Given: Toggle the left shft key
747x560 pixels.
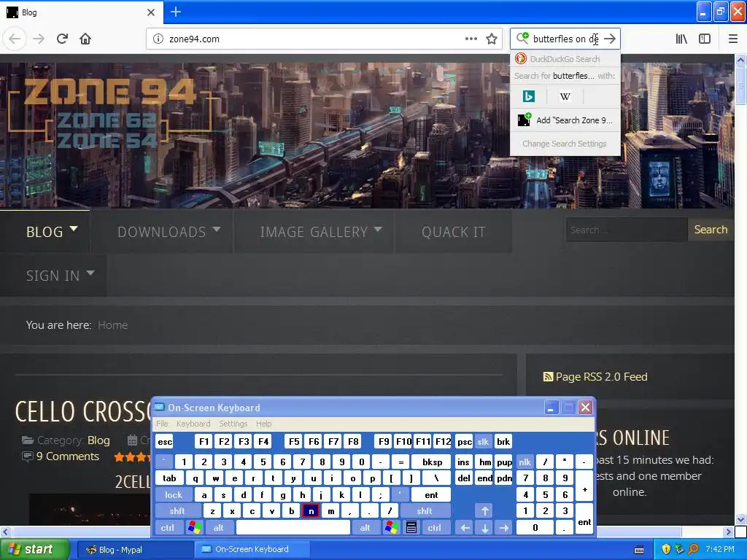Looking at the screenshot, I should pos(177,511).
